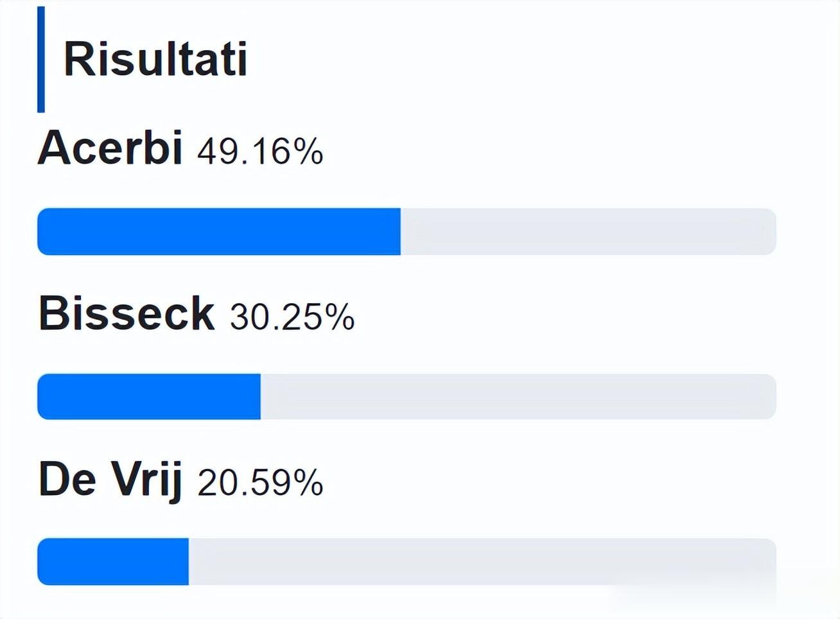Click where Bisseck's blue fill ends
This screenshot has height=619, width=840.
point(260,397)
